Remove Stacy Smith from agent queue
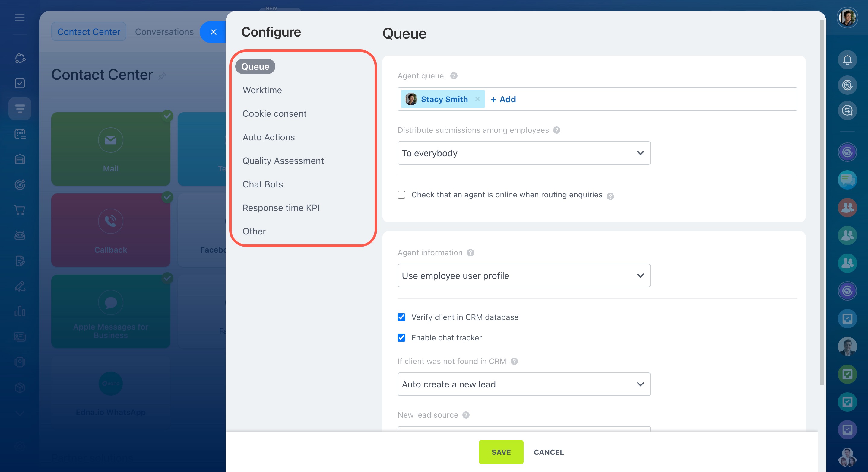 (x=477, y=99)
